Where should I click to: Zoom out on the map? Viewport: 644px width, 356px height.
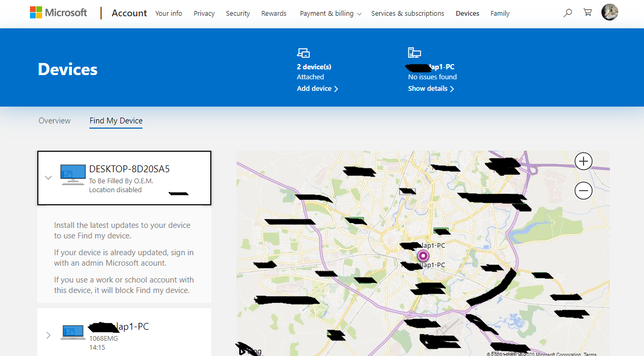pyautogui.click(x=584, y=190)
